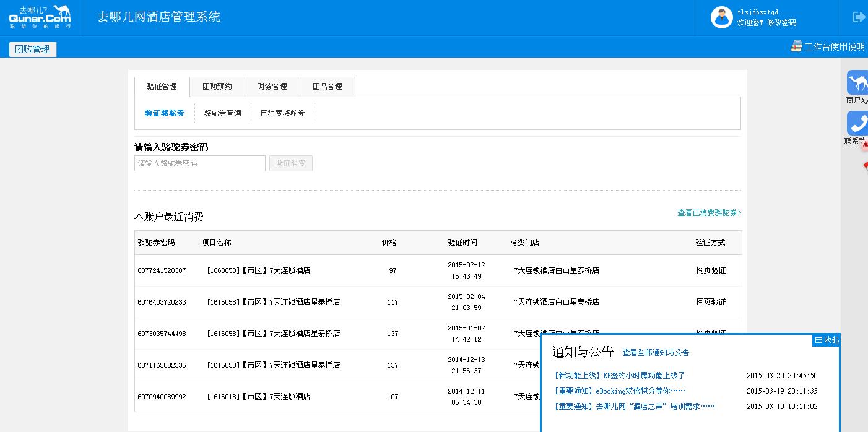Click the username tlsjdbsxtqd
Screen dimensions: 868x432
pos(758,12)
